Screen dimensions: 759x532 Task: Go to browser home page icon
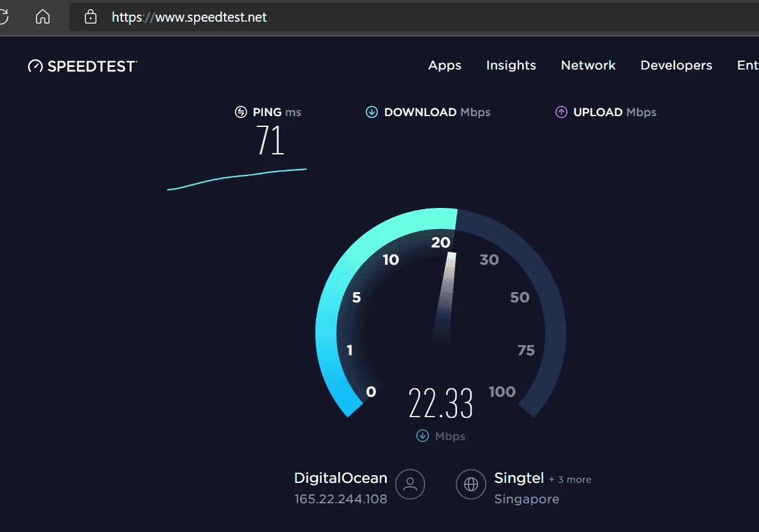(x=43, y=17)
